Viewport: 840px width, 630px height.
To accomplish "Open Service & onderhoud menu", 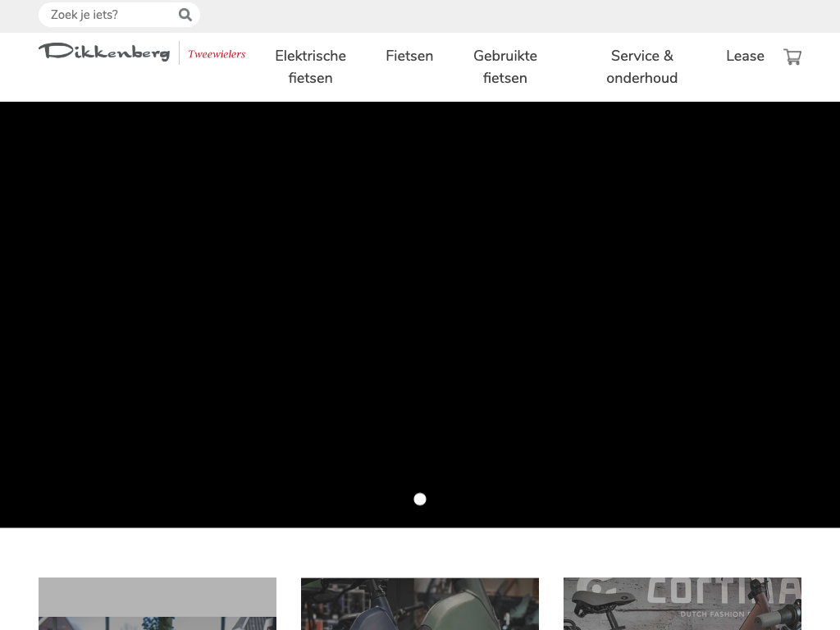I will (x=641, y=66).
